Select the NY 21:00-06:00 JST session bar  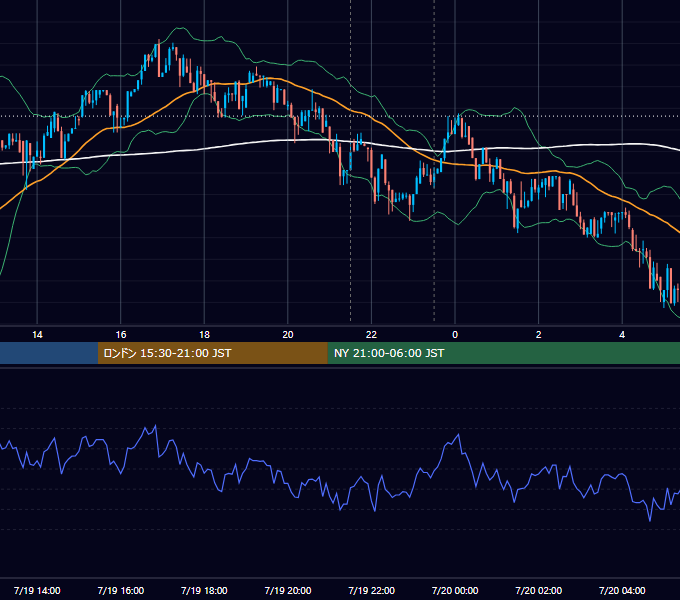503,353
